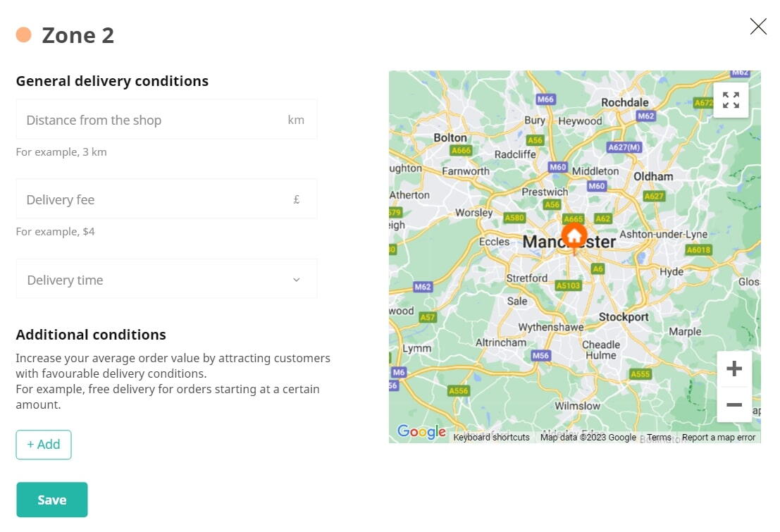The width and height of the screenshot is (780, 532).
Task: Click the Save button
Action: click(51, 499)
